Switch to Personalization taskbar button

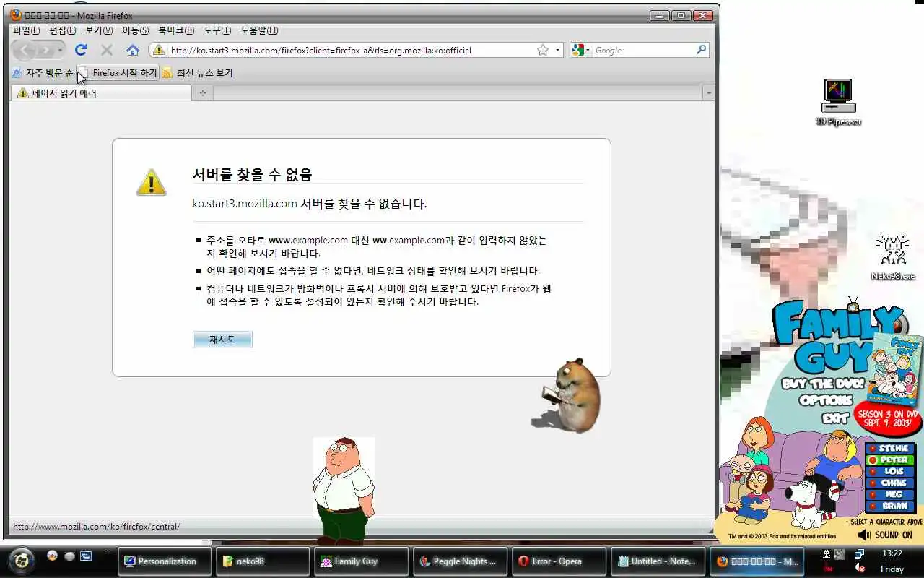(165, 561)
